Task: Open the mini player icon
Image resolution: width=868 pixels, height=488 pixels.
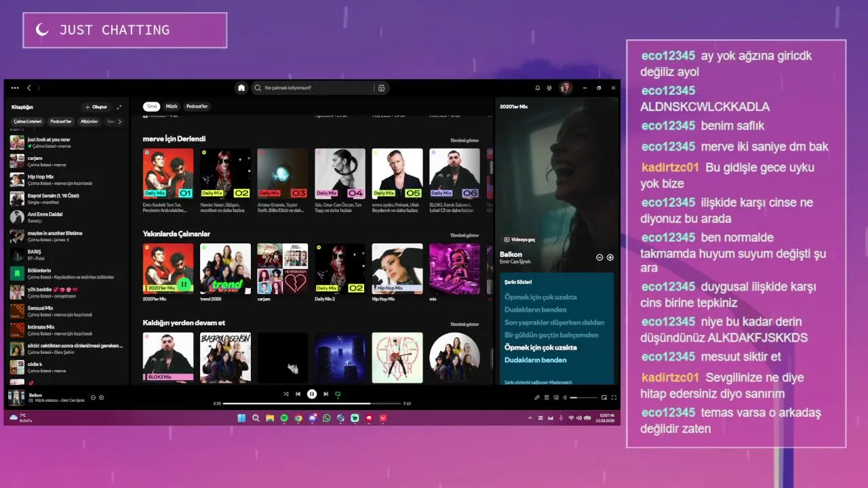Action: pyautogui.click(x=604, y=398)
